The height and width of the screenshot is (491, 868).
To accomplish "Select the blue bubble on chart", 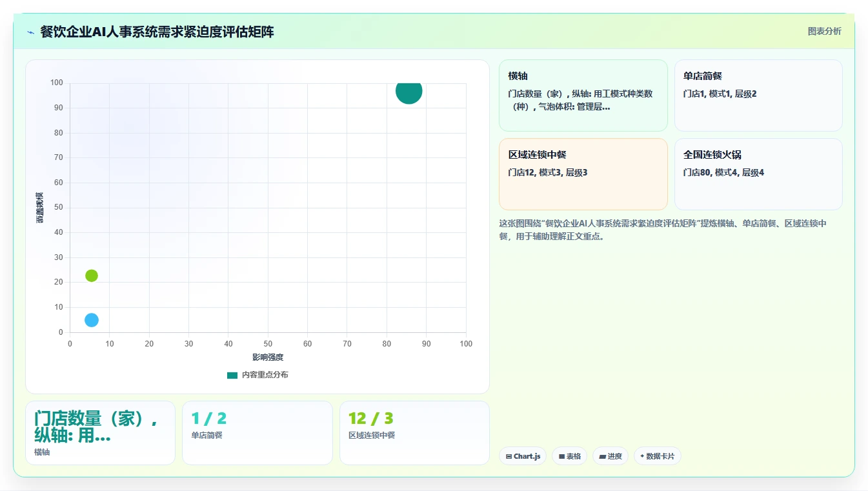I will 92,320.
